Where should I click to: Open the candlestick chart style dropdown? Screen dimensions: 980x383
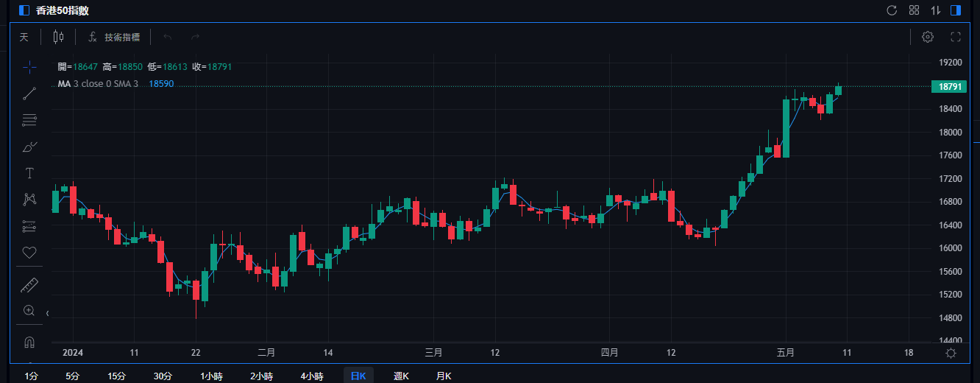59,37
